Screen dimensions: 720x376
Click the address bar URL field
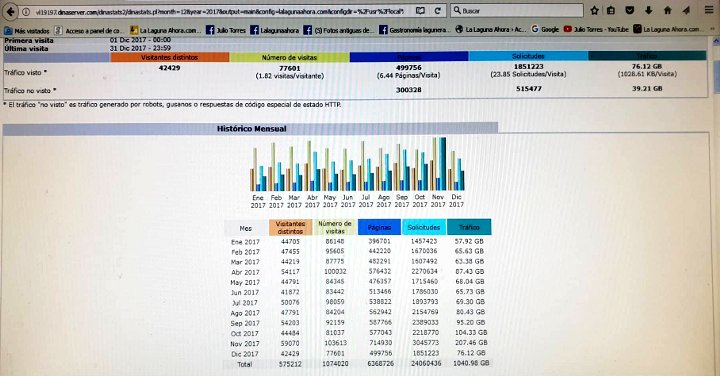pos(219,11)
